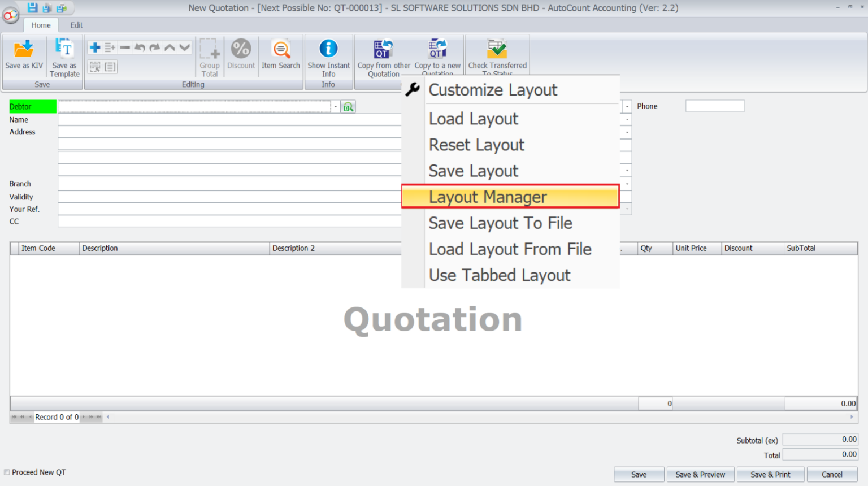
Task: Click the Save button at the bottom
Action: 639,475
